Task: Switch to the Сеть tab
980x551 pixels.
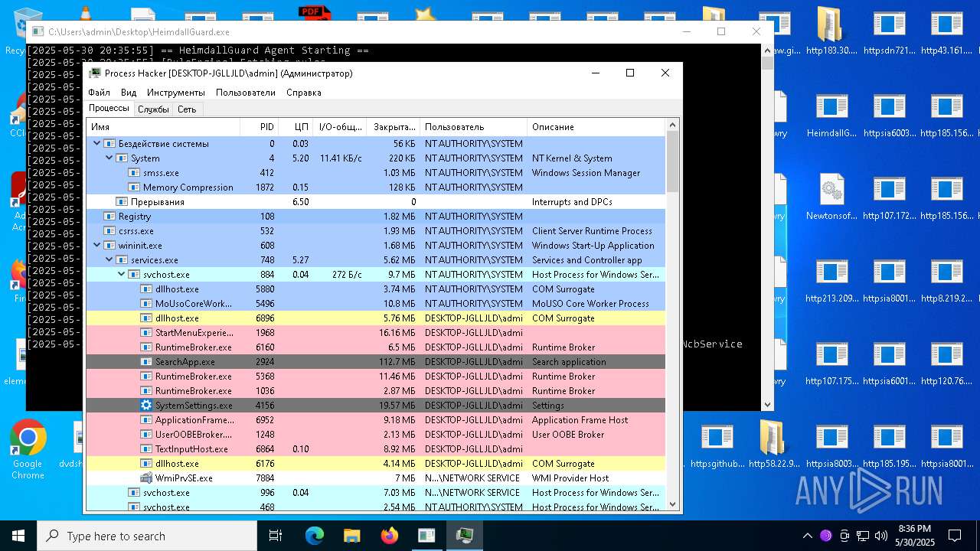Action: [x=187, y=109]
